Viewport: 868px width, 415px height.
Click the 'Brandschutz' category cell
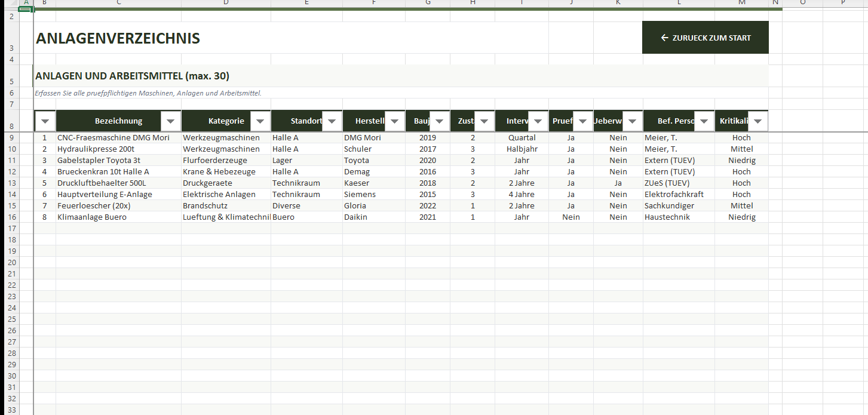point(205,206)
